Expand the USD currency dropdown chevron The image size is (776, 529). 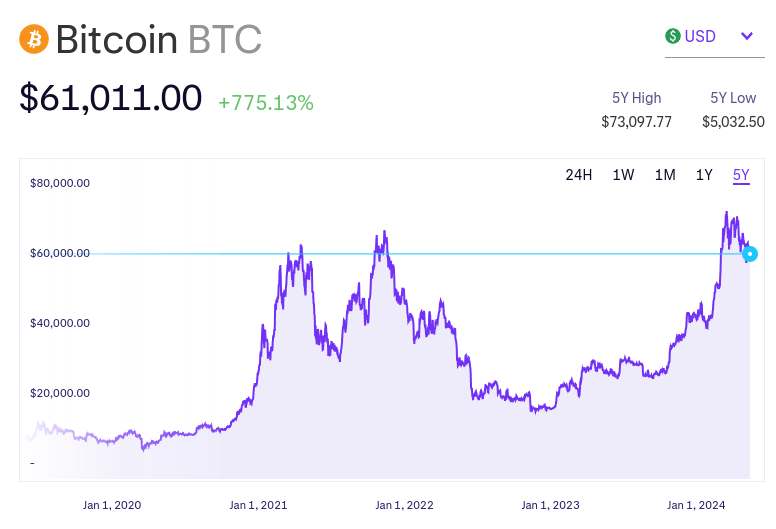point(747,36)
